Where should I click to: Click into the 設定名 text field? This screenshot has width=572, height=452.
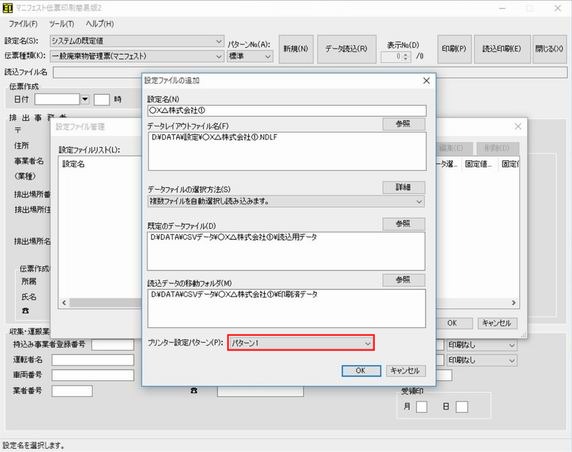(287, 111)
